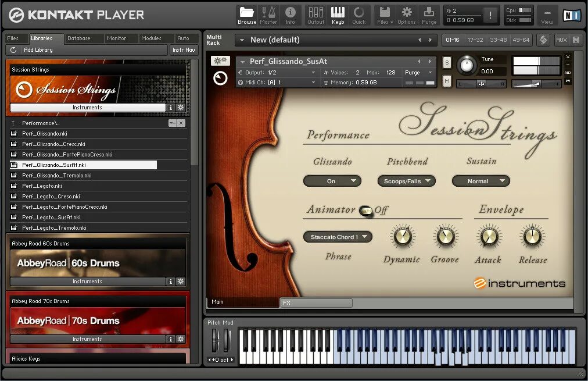The width and height of the screenshot is (588, 381).
Task: Switch to the Files tab
Action: pos(13,38)
